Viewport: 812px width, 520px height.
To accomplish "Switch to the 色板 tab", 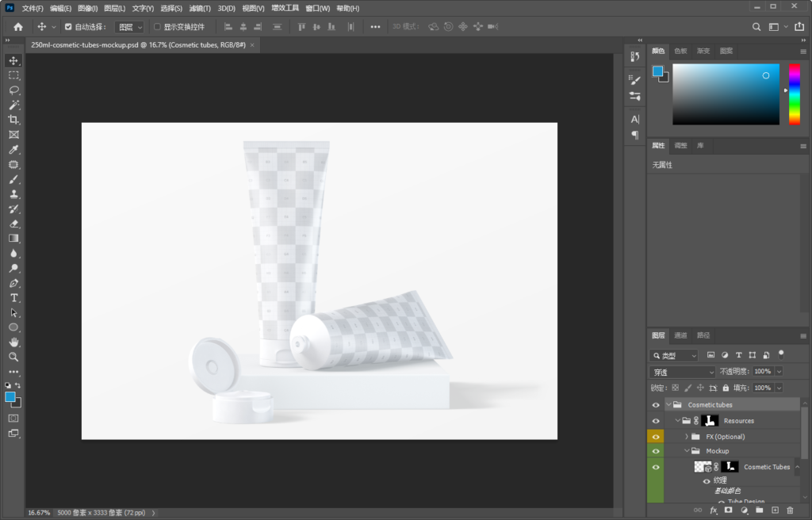I will [680, 51].
